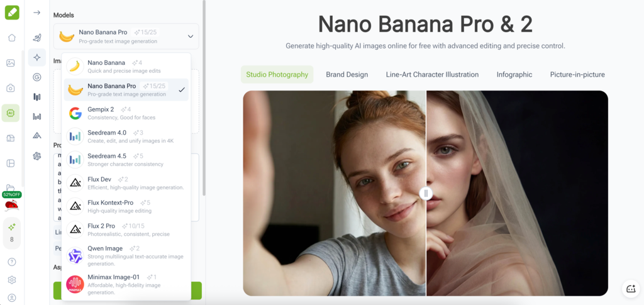This screenshot has height=305, width=644.
Task: Click the Minimax logo icon
Action: 75,284
